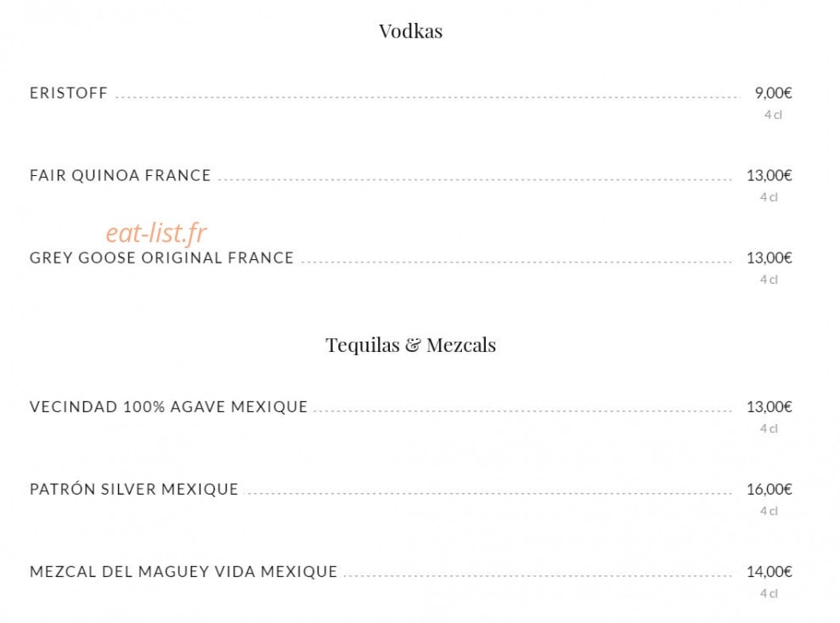Click the PATRÓN SILVER price 16,00€
The width and height of the screenshot is (840, 623).
click(x=770, y=490)
